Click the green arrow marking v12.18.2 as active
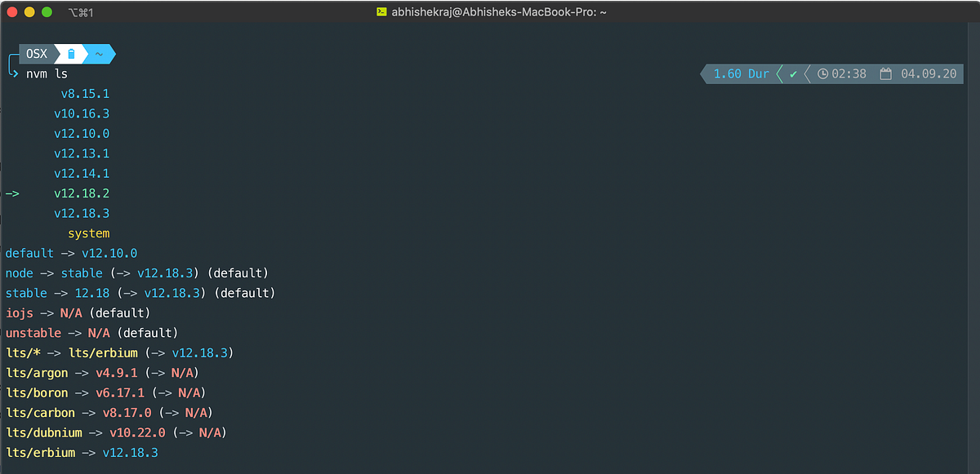 pyautogui.click(x=12, y=193)
